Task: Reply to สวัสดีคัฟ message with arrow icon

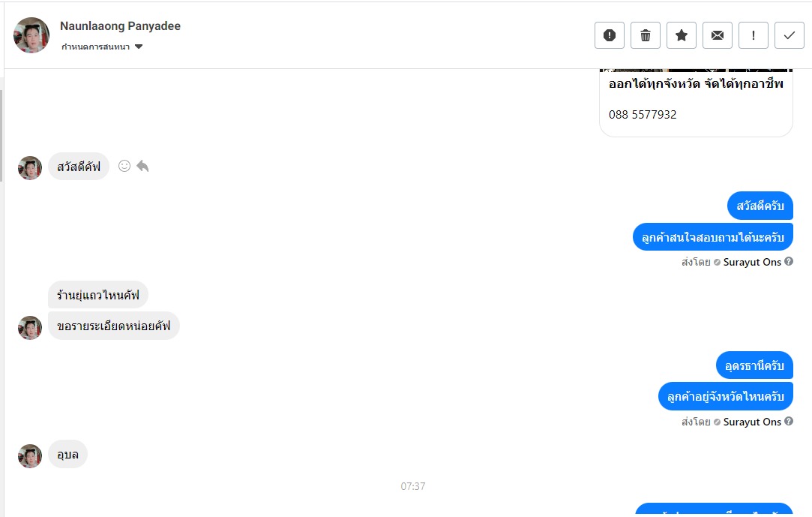Action: pos(142,166)
